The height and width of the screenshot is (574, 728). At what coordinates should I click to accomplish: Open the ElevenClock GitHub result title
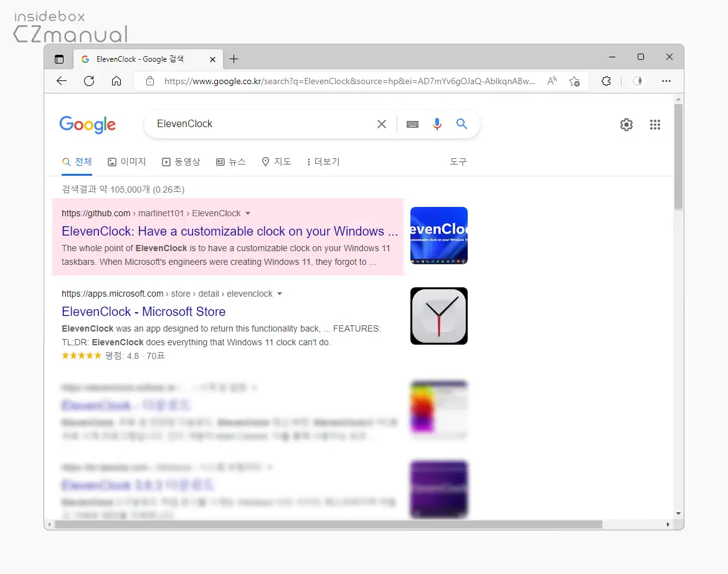point(230,231)
